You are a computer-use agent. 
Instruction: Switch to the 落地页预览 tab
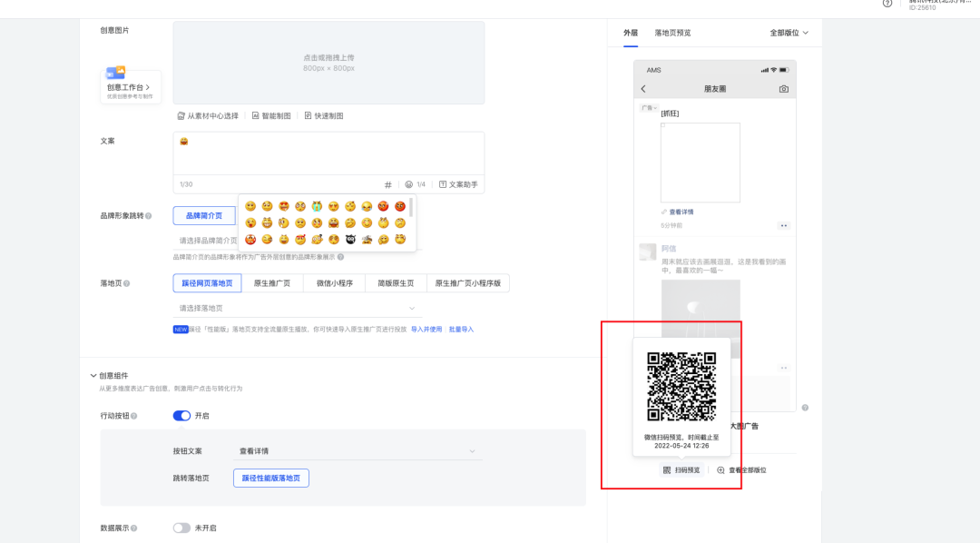tap(672, 33)
